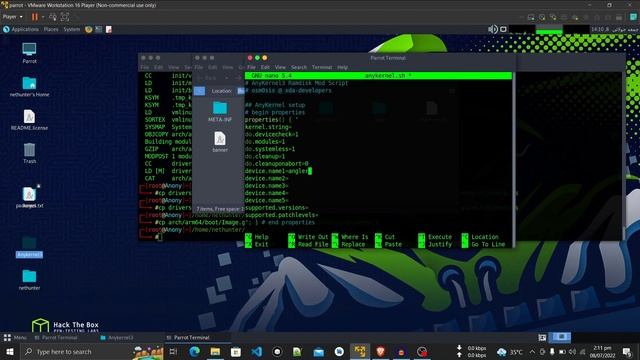Launch Microsoft Edge from Windows taskbar

(x=195, y=351)
